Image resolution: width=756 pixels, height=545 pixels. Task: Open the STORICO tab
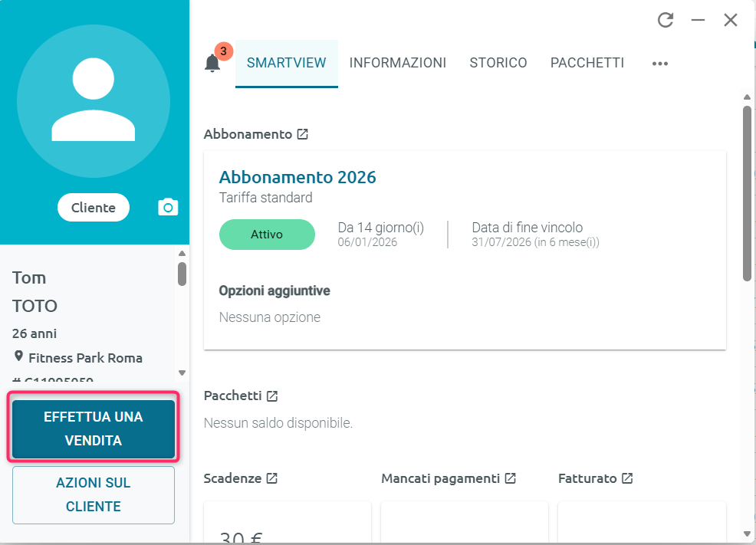click(498, 63)
